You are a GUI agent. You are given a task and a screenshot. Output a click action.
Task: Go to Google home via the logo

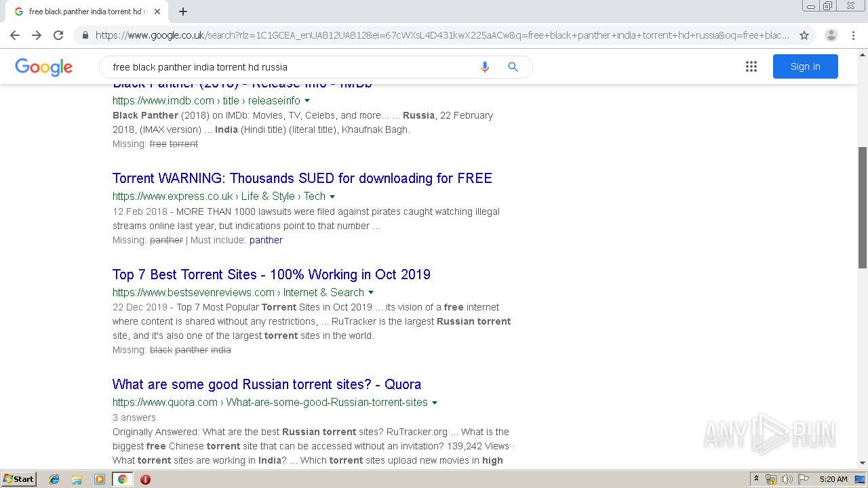[x=44, y=67]
